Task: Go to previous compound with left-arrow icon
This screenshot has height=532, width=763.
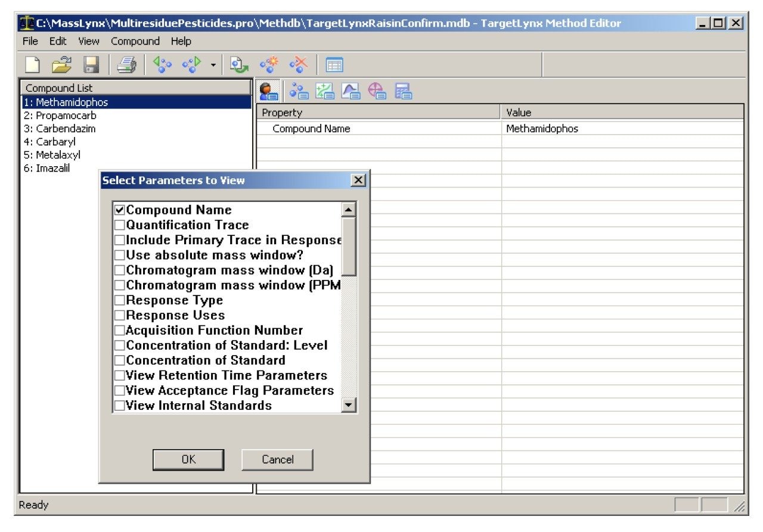Action: [x=162, y=65]
